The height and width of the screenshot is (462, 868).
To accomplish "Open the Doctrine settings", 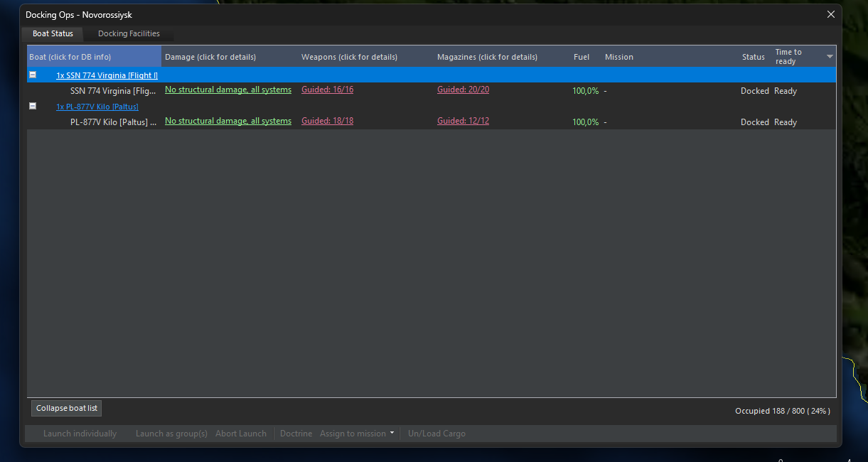I will (x=296, y=433).
